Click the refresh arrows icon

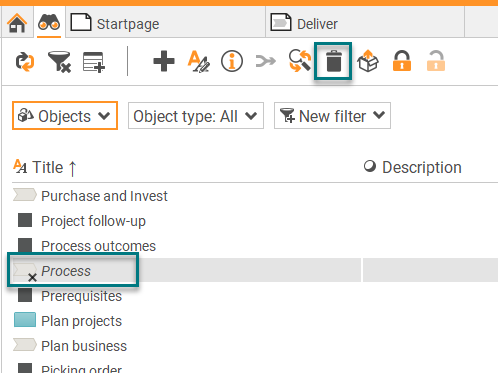[x=25, y=62]
